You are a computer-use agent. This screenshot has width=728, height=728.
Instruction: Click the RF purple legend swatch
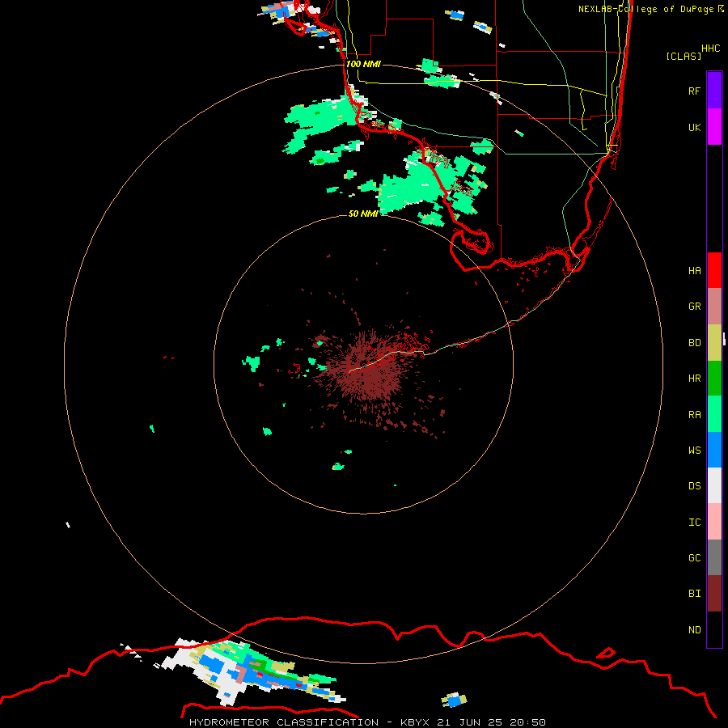coord(714,91)
